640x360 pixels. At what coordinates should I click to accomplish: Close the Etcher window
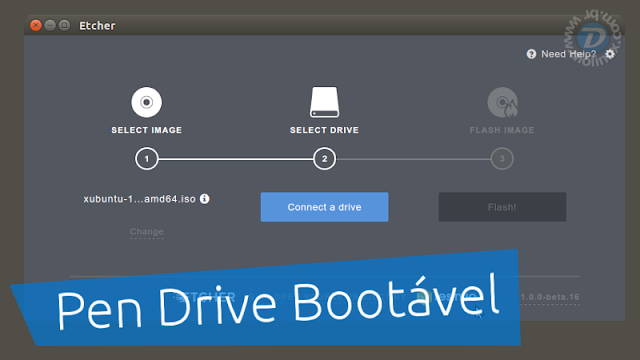point(36,25)
